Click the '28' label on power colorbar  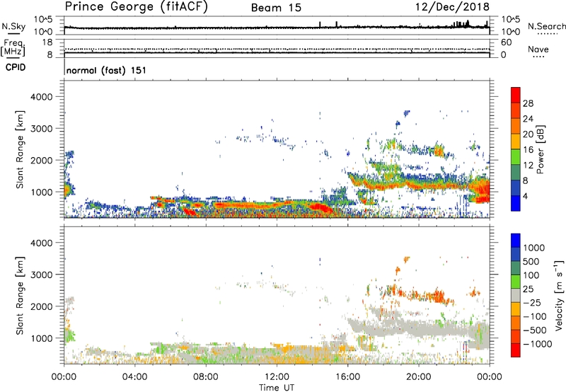[x=528, y=103]
